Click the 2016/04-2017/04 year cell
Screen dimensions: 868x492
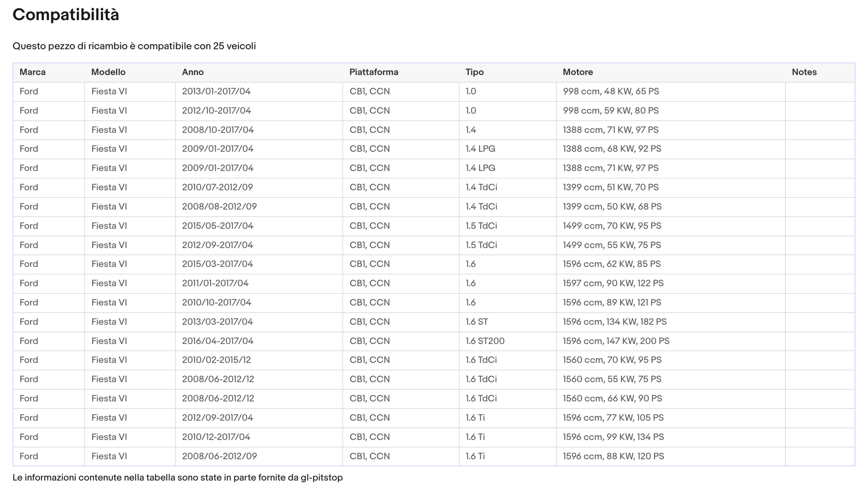[218, 341]
